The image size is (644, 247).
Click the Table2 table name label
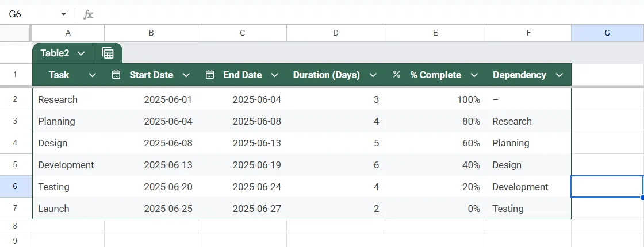point(55,53)
